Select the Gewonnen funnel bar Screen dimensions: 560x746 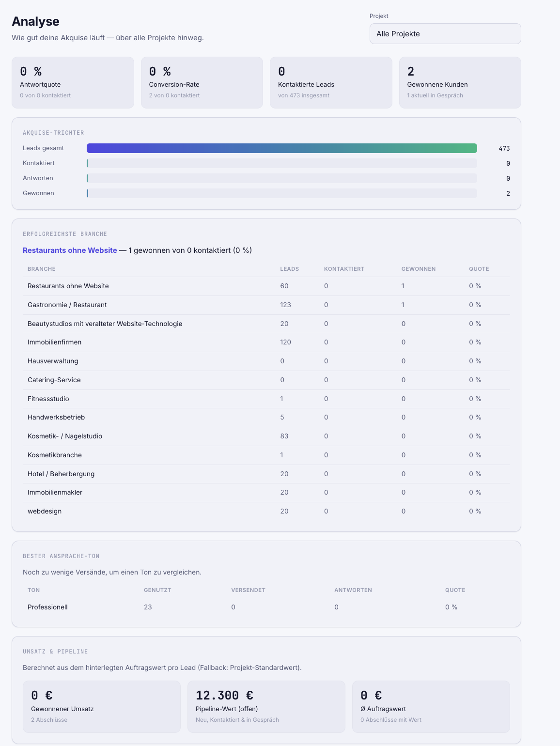[282, 193]
